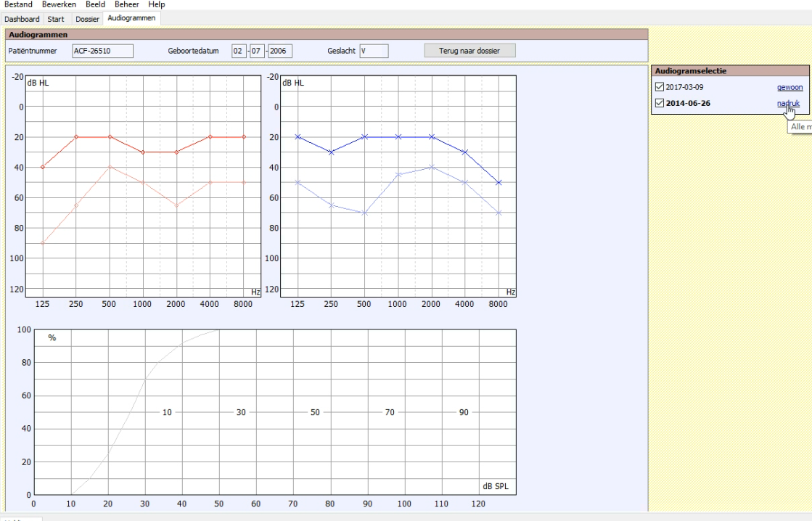Select the Audiogrammen tab
The image size is (812, 521).
[x=132, y=17]
